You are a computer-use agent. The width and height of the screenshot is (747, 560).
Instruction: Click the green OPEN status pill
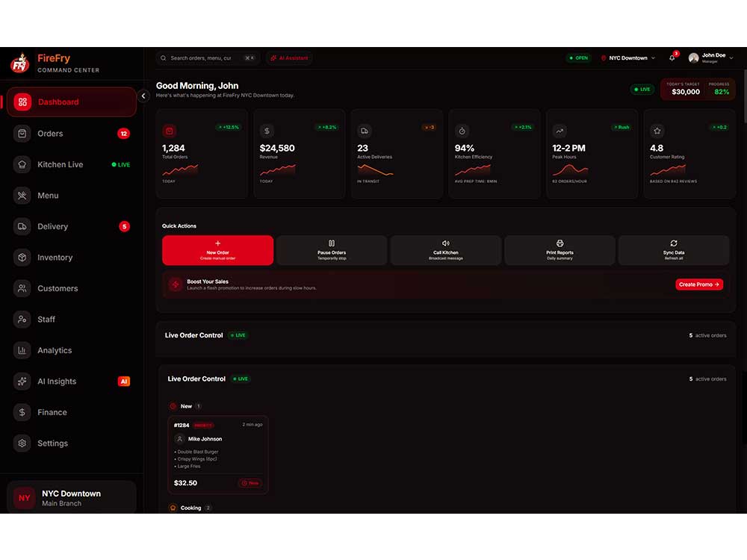(579, 58)
